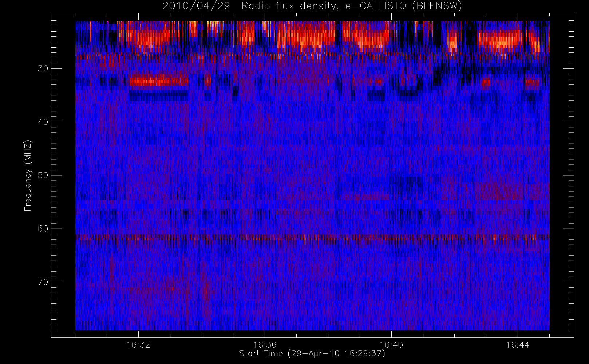Click the 16:36 time tick label
The image size is (589, 364).
coord(265,345)
